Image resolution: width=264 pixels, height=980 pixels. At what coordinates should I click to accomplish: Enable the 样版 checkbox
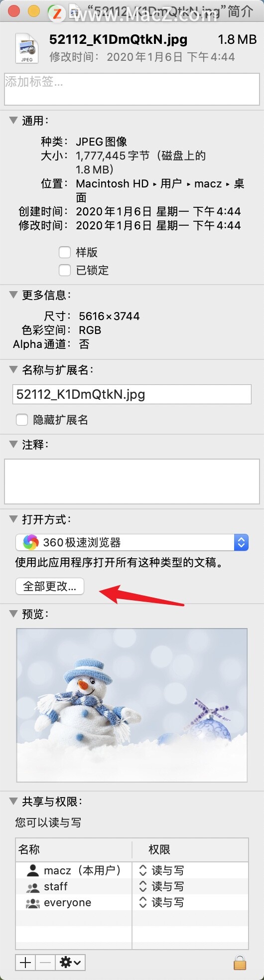65,252
